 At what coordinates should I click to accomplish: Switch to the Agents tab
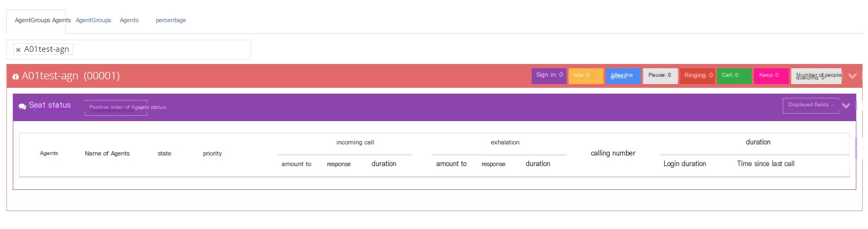point(129,20)
